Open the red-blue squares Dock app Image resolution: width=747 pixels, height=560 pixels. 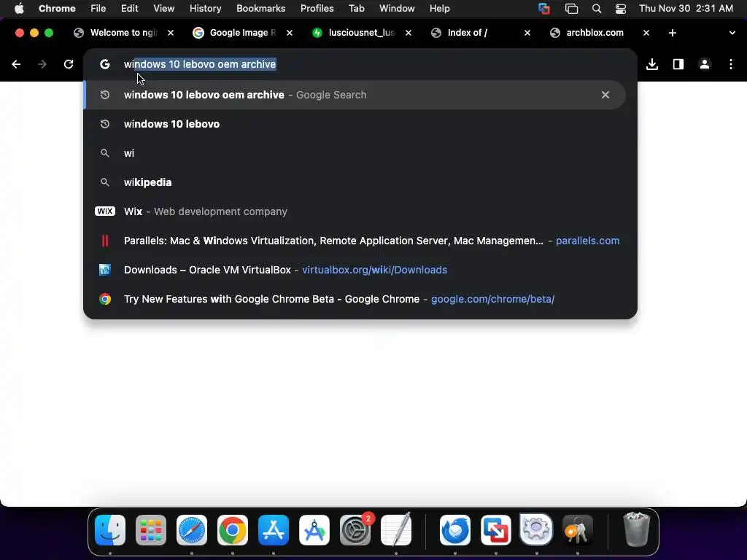496,530
